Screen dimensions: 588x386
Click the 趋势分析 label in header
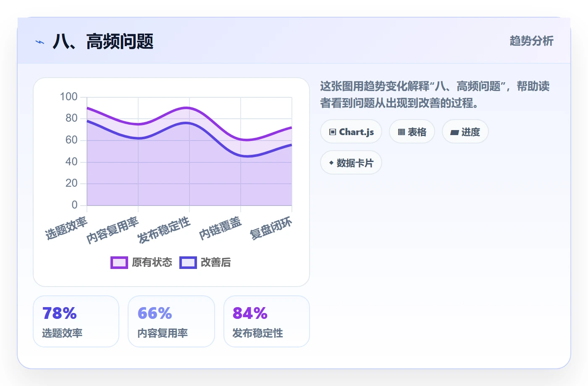coord(532,41)
